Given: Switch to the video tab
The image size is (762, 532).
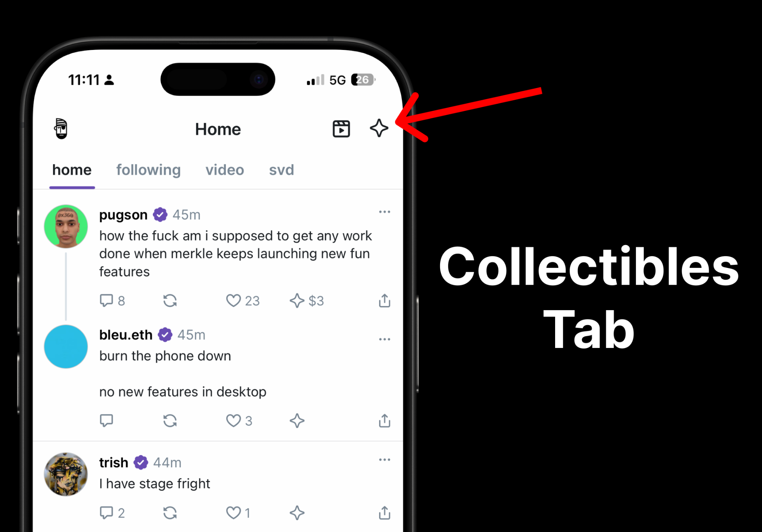Looking at the screenshot, I should click(x=225, y=170).
